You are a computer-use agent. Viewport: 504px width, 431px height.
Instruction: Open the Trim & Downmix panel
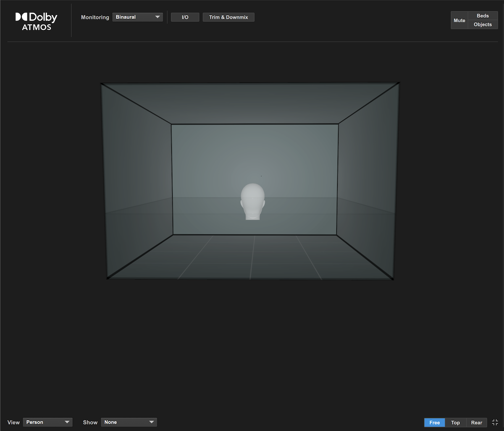(x=228, y=17)
